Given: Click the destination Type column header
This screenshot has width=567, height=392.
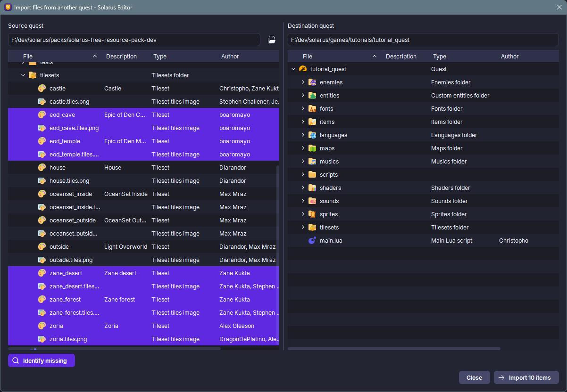Looking at the screenshot, I should 461,56.
